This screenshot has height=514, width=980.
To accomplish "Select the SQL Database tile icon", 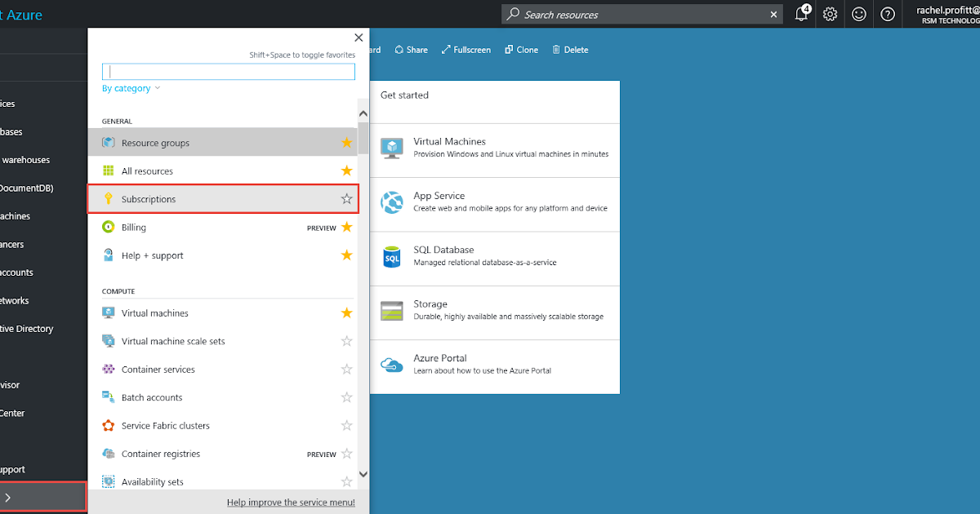I will (x=391, y=258).
